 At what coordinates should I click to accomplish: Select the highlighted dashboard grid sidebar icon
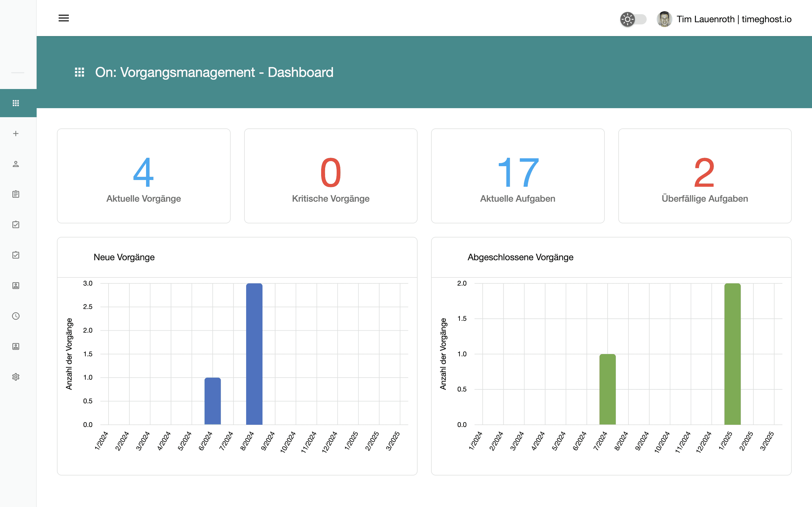16,103
